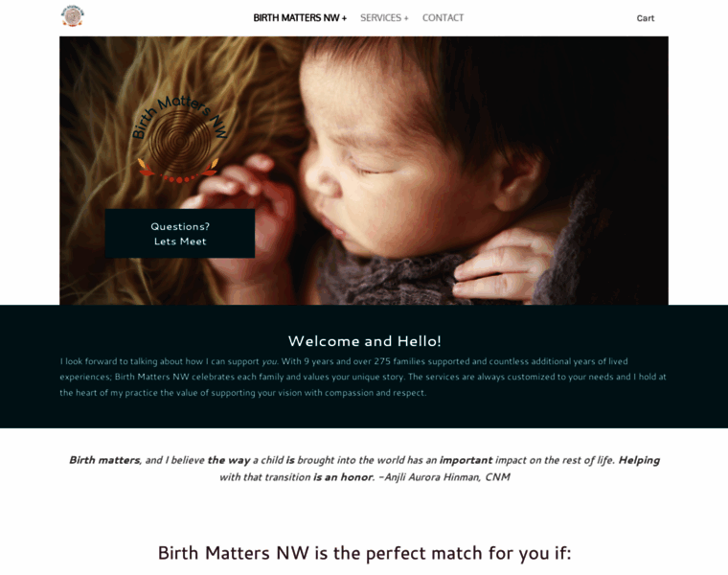Click the adult hand holding the baby
728x575 pixels.
point(502,264)
